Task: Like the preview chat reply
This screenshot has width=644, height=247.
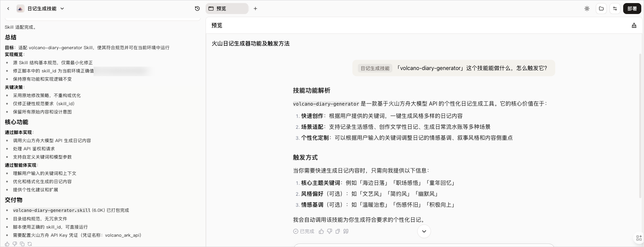Action: point(321,231)
